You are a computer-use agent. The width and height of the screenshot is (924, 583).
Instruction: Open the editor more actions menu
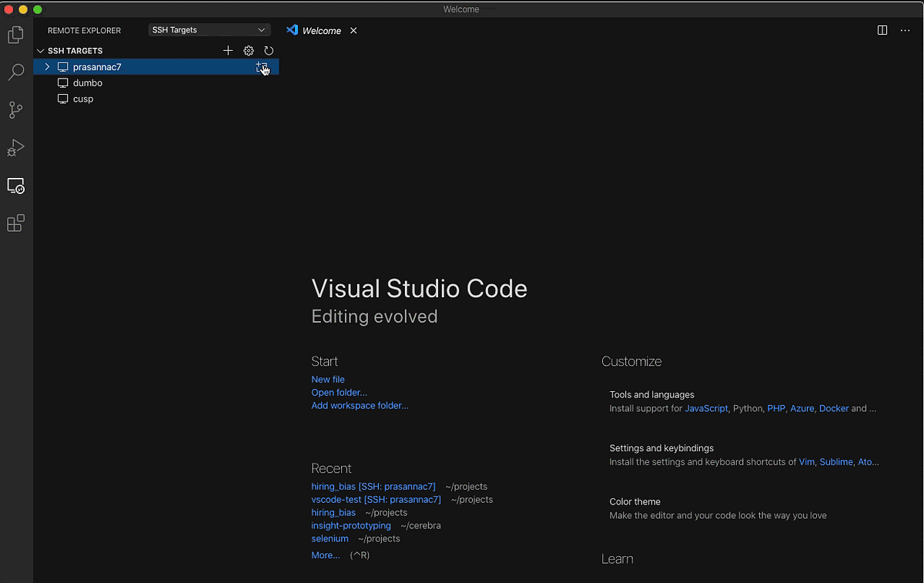[905, 30]
